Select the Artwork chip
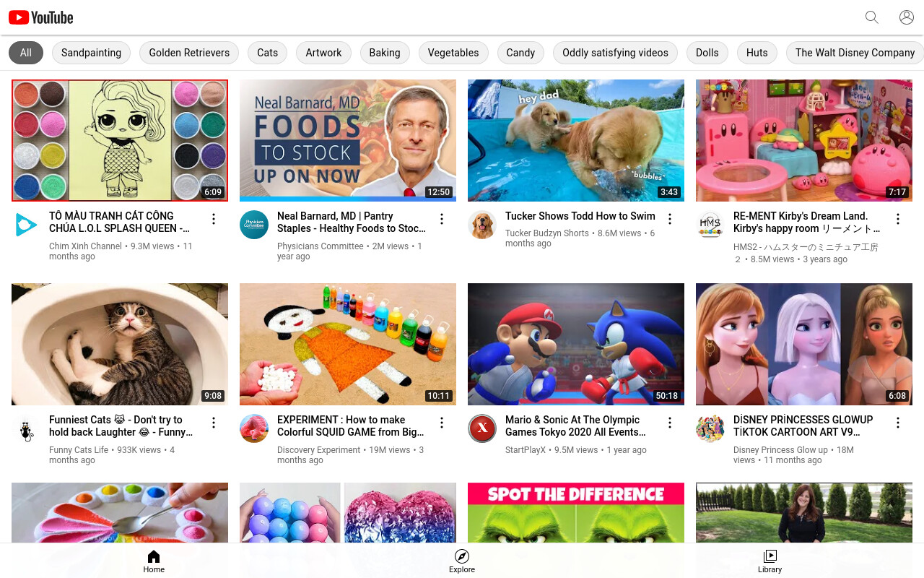Screen dimensions: 924x578 pos(323,53)
